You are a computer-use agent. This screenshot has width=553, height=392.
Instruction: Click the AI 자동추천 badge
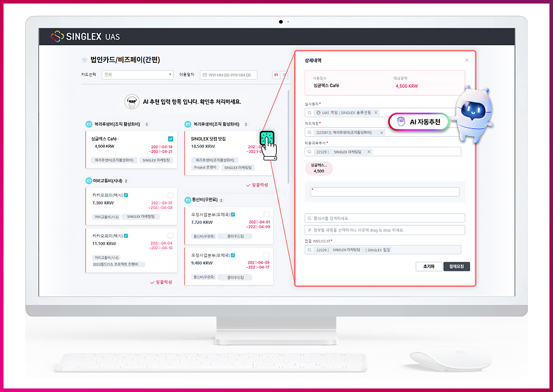418,122
